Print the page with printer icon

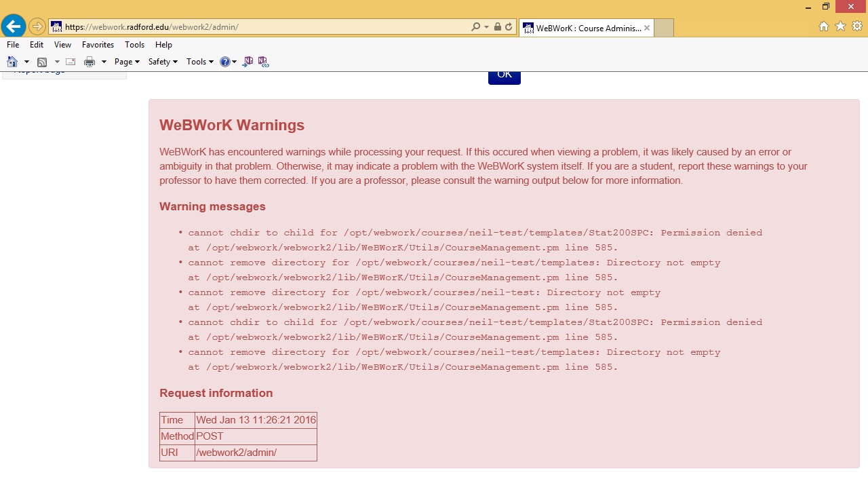tap(90, 62)
